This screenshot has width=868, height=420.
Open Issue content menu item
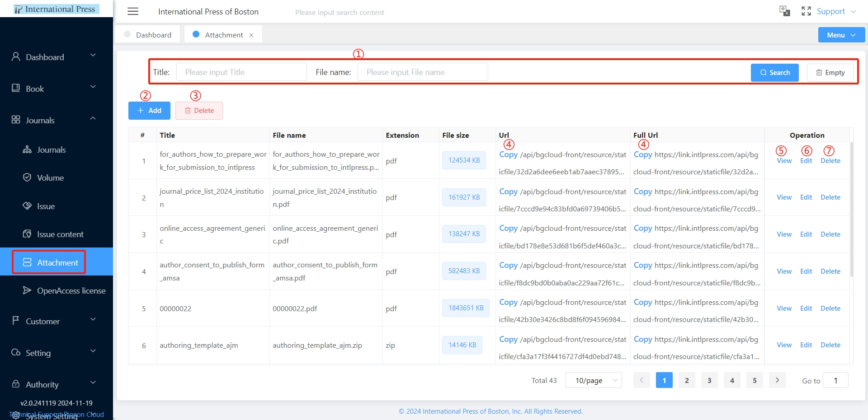pos(57,234)
